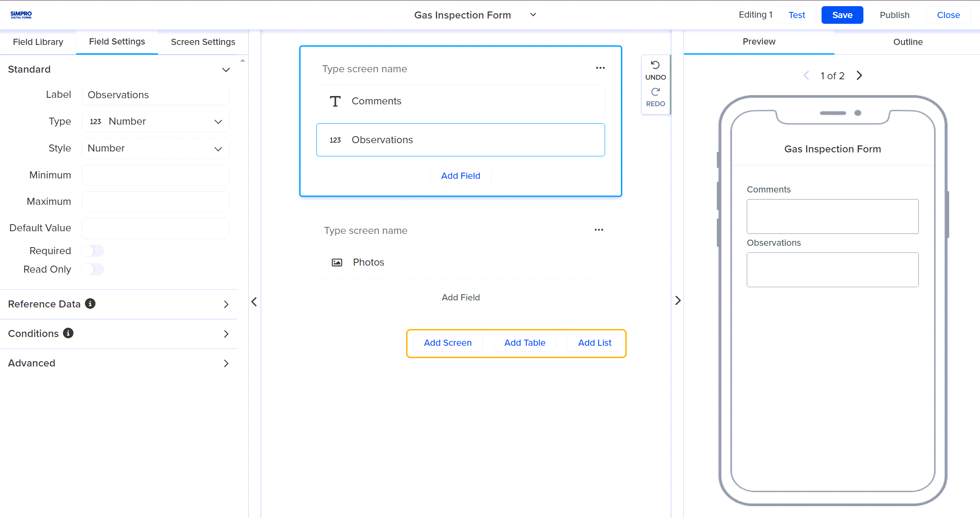Viewport: 980px width, 518px height.
Task: Switch to the Screen Settings tab
Action: coord(202,41)
